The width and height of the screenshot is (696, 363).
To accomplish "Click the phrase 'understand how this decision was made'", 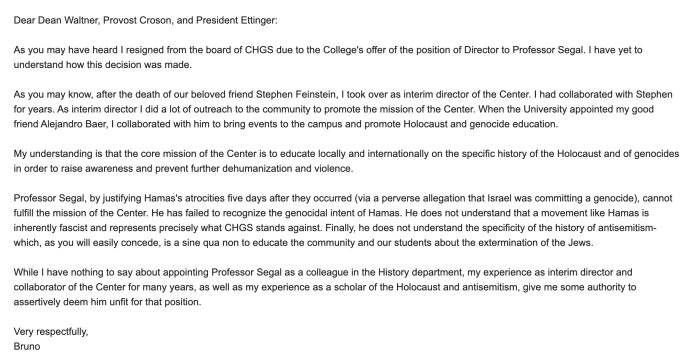I will point(102,65).
